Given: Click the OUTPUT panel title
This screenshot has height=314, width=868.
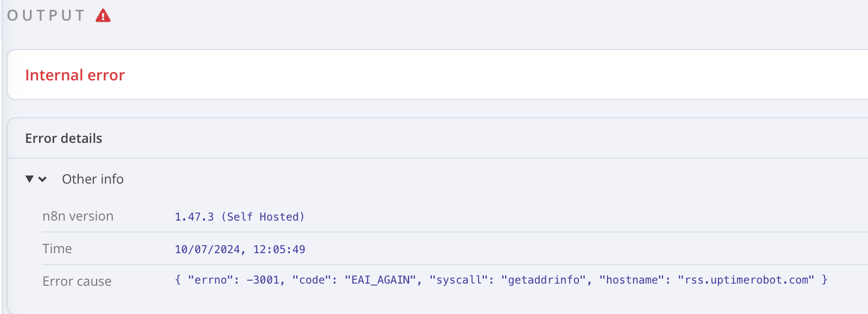Looking at the screenshot, I should click(46, 15).
